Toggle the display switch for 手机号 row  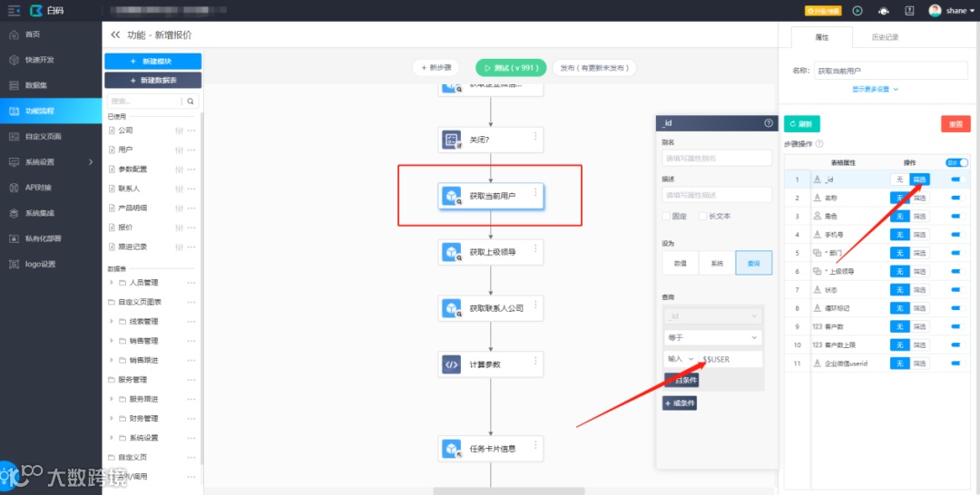point(957,235)
